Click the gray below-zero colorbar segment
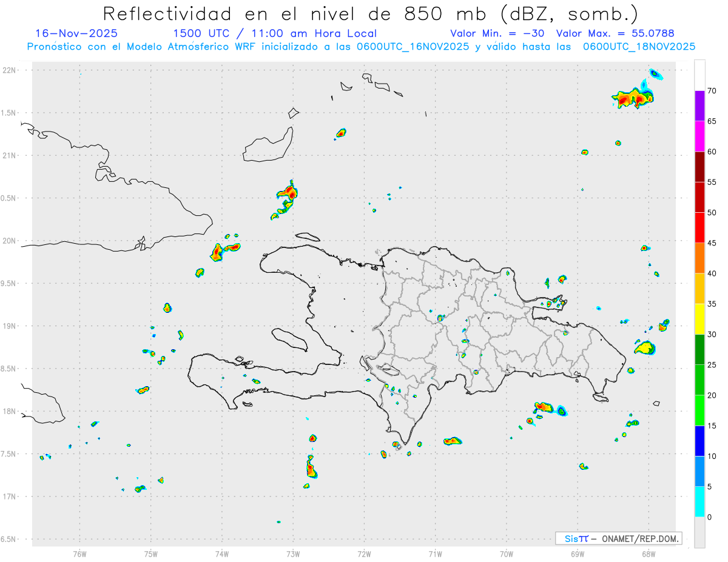This screenshot has height=562, width=728. coord(699,532)
